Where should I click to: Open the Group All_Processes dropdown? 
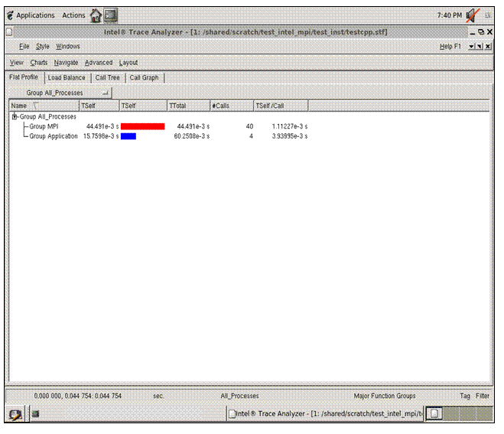point(60,93)
